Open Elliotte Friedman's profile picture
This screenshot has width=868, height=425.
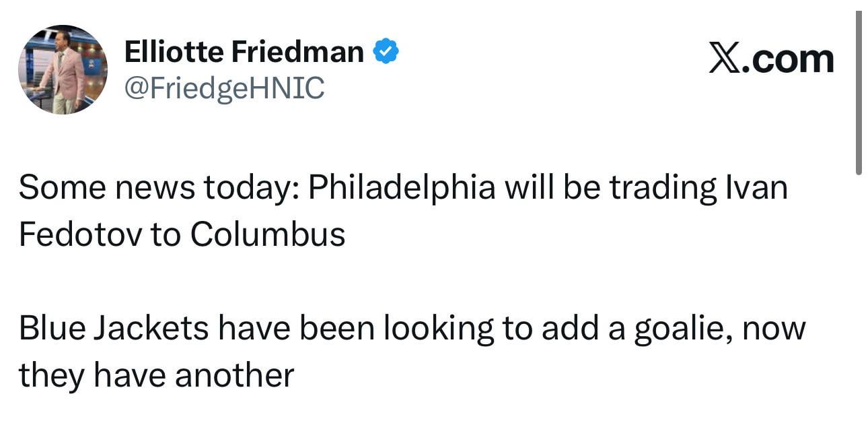click(x=62, y=69)
